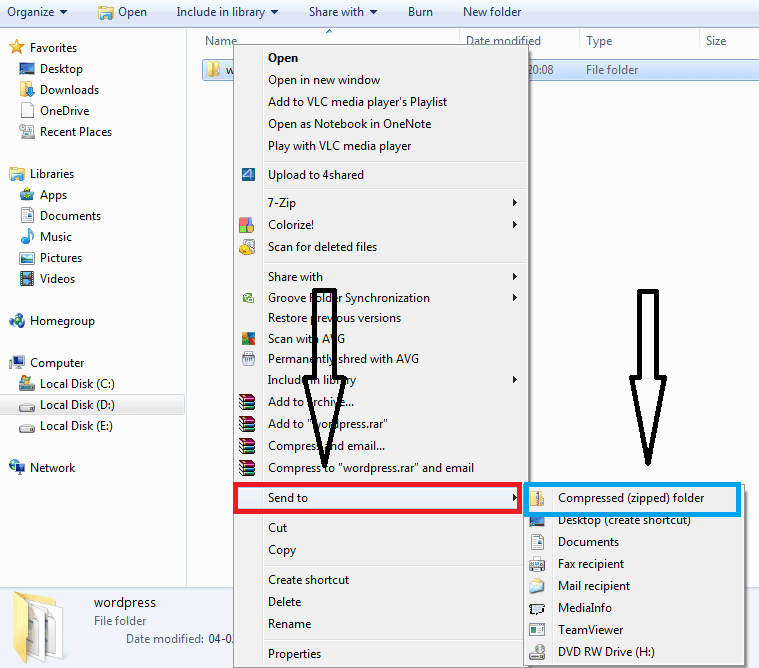Select Add to VLC media player's Playlist
This screenshot has height=668, width=759.
pos(357,102)
